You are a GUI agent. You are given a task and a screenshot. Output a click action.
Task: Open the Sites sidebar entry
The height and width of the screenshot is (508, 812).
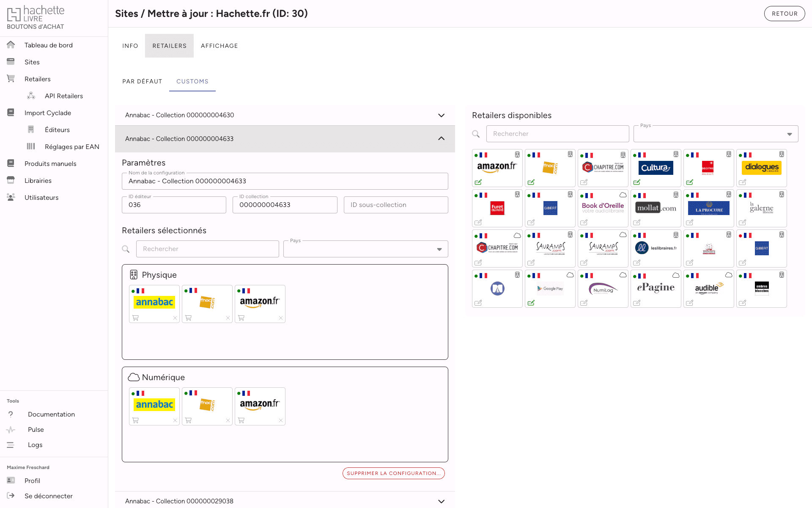coord(32,62)
